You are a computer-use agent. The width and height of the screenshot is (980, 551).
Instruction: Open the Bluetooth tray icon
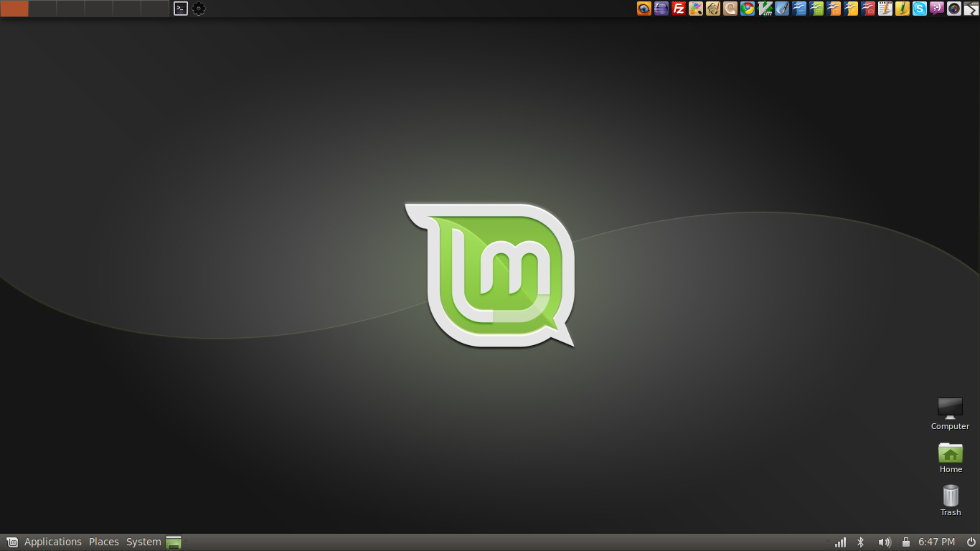click(x=861, y=542)
